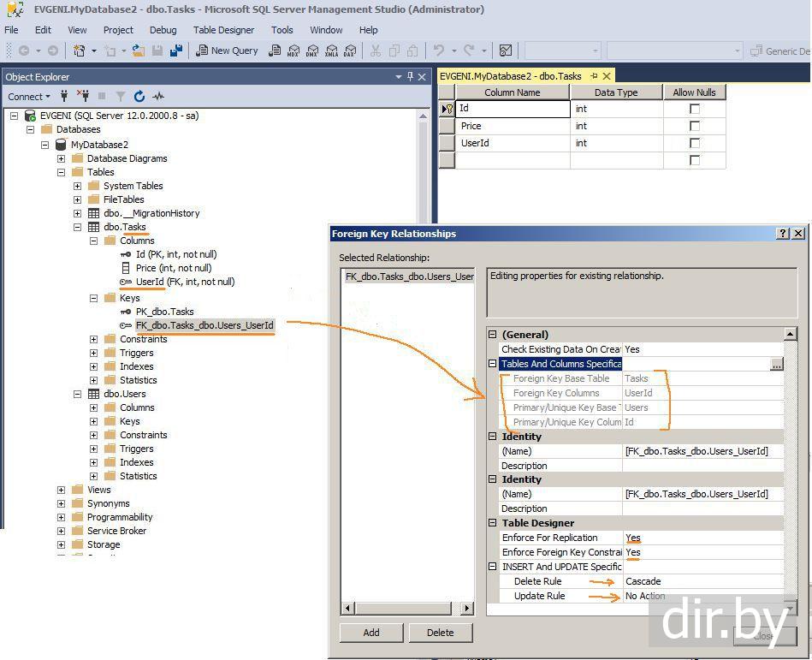Pin the Object Explorer panel
Image resolution: width=812 pixels, height=660 pixels.
[x=411, y=77]
